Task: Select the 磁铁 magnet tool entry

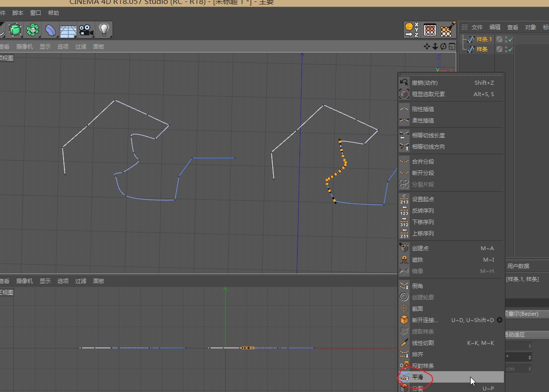Action: (451, 260)
